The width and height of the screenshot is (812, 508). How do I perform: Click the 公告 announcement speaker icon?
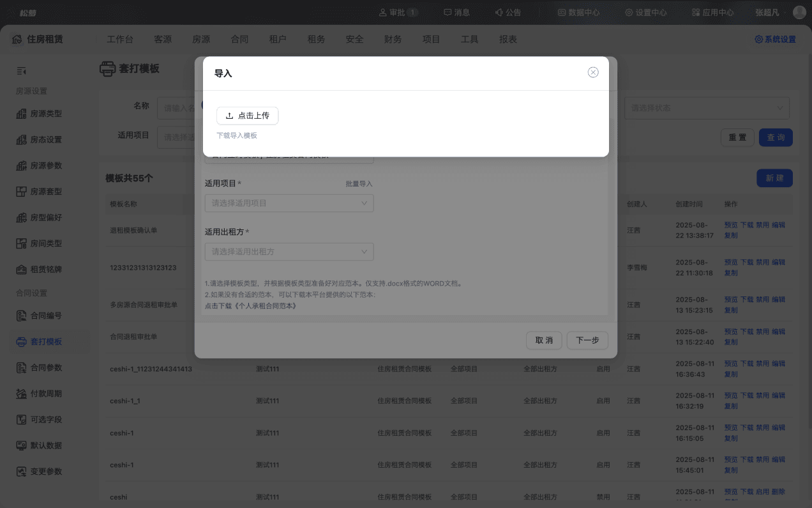coord(499,12)
